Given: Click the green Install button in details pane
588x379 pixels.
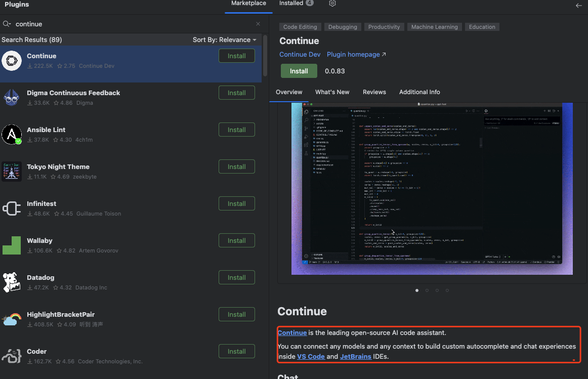Looking at the screenshot, I should click(299, 71).
